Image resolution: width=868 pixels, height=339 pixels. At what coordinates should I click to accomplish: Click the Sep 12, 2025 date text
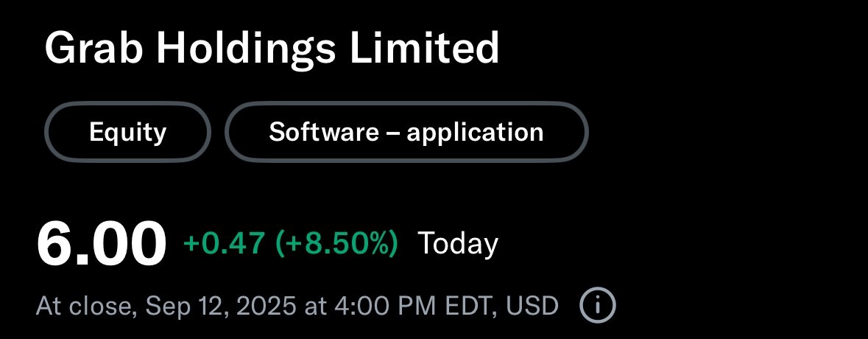(221, 307)
